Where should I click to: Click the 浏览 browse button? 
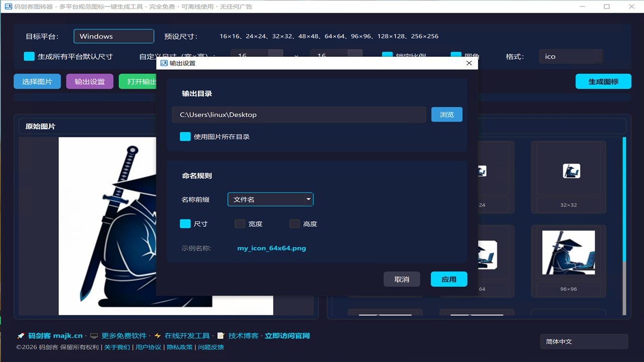coord(447,115)
